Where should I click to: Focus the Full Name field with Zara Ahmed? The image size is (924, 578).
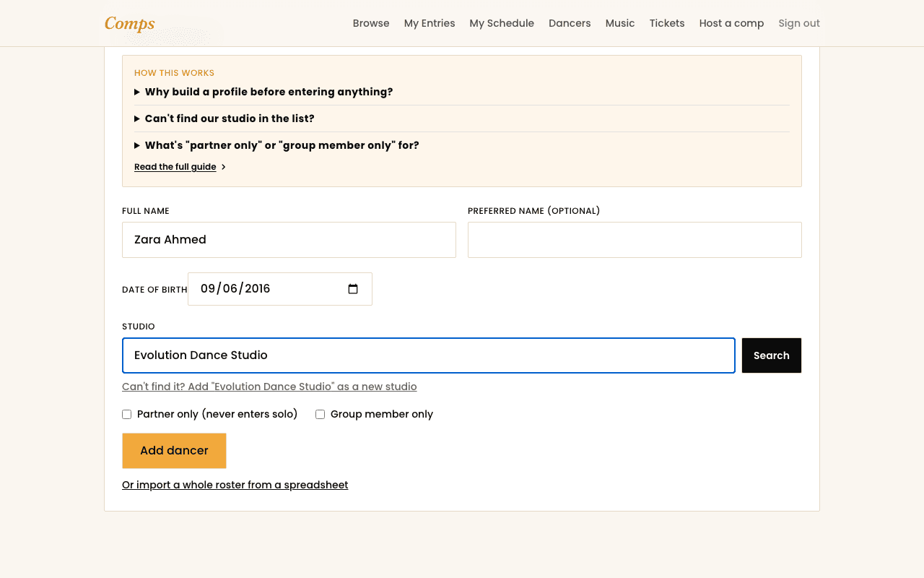coord(289,240)
